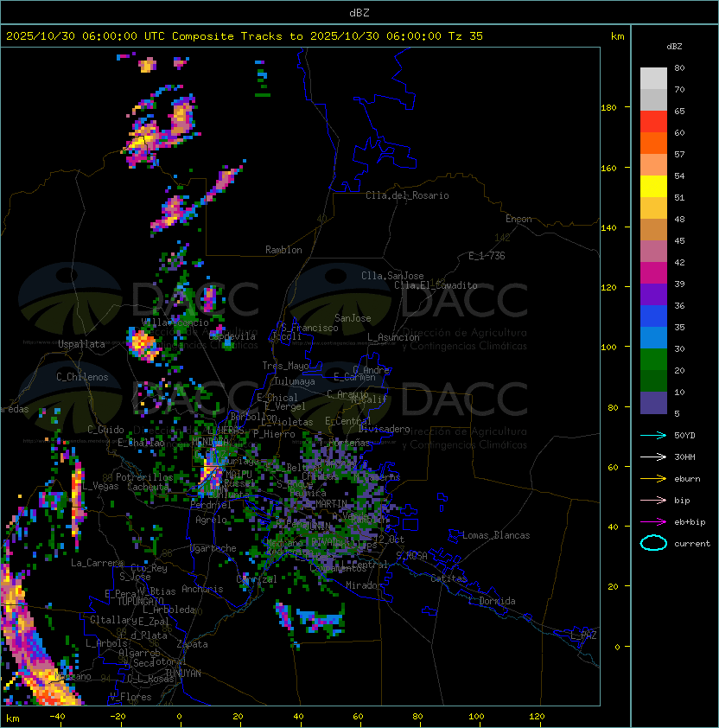Click the Clla.del_Rosario place label

[x=407, y=195]
